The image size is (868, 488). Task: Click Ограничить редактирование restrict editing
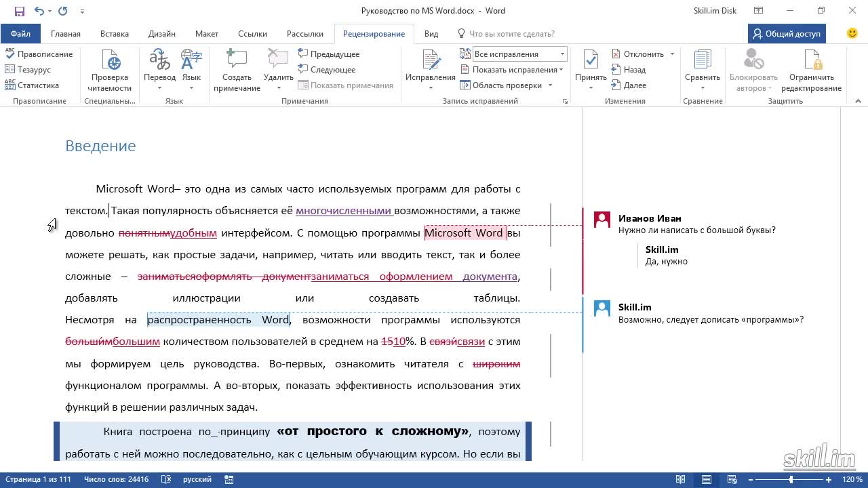(x=811, y=70)
